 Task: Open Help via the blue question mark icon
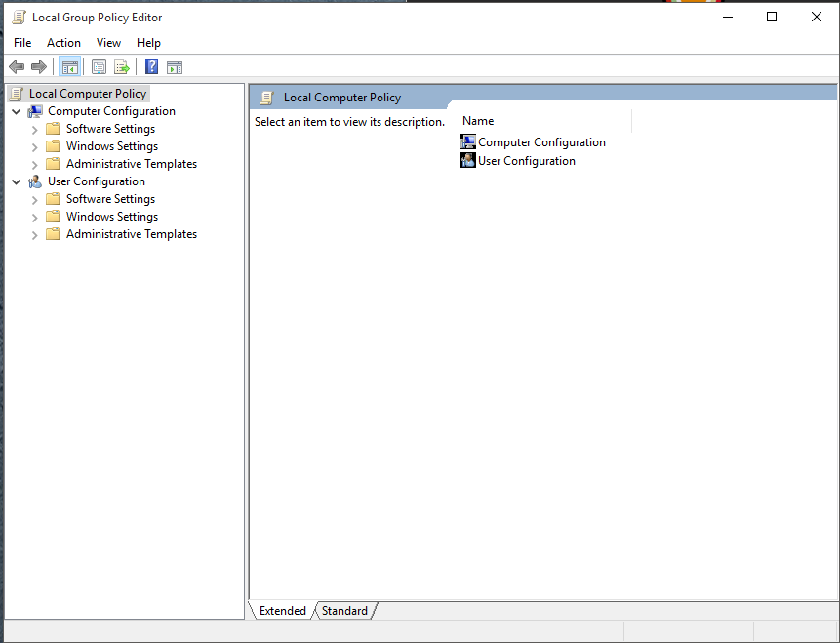coord(151,67)
